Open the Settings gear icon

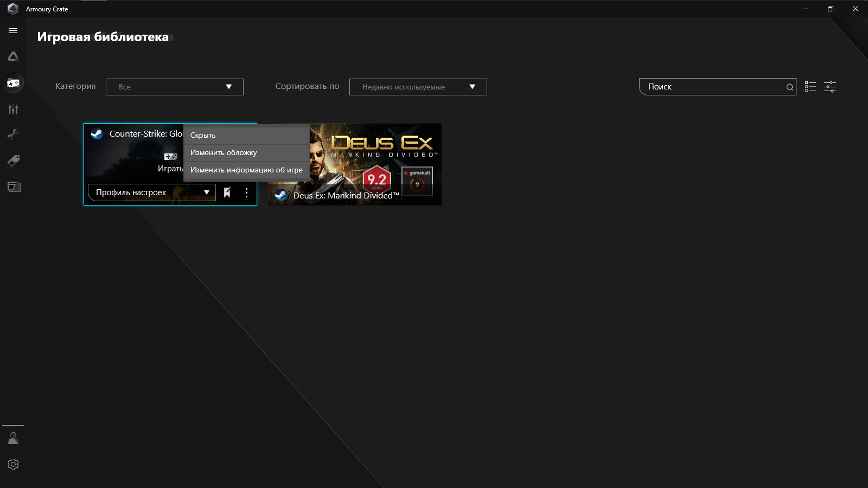(x=13, y=465)
